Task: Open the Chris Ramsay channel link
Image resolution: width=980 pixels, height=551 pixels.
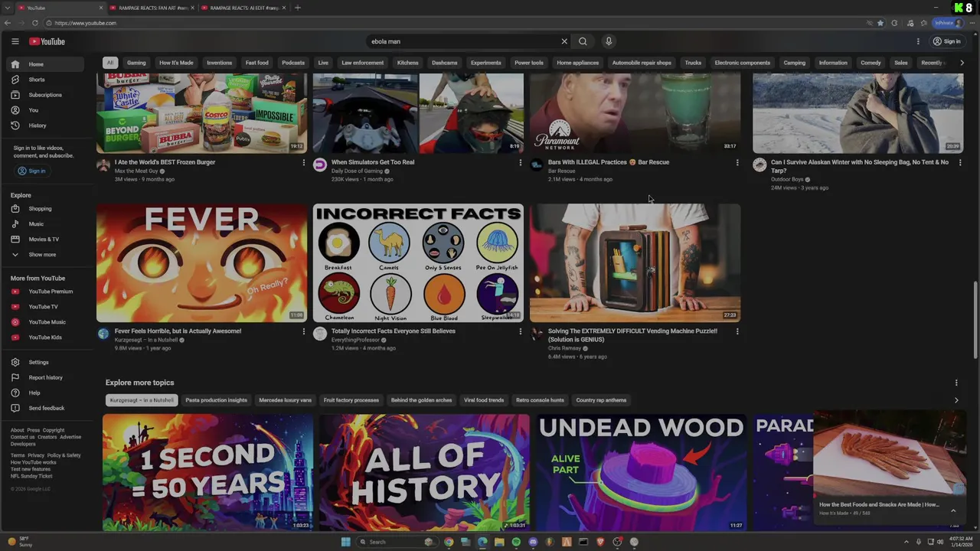Action: coord(564,348)
